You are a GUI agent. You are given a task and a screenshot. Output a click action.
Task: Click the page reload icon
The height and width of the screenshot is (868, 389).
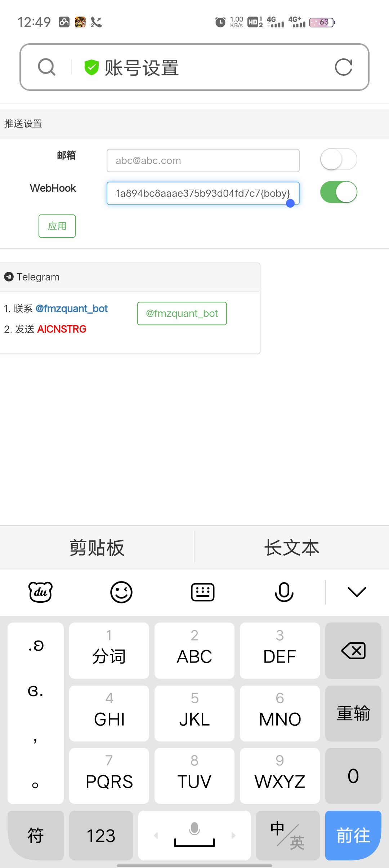pyautogui.click(x=343, y=67)
